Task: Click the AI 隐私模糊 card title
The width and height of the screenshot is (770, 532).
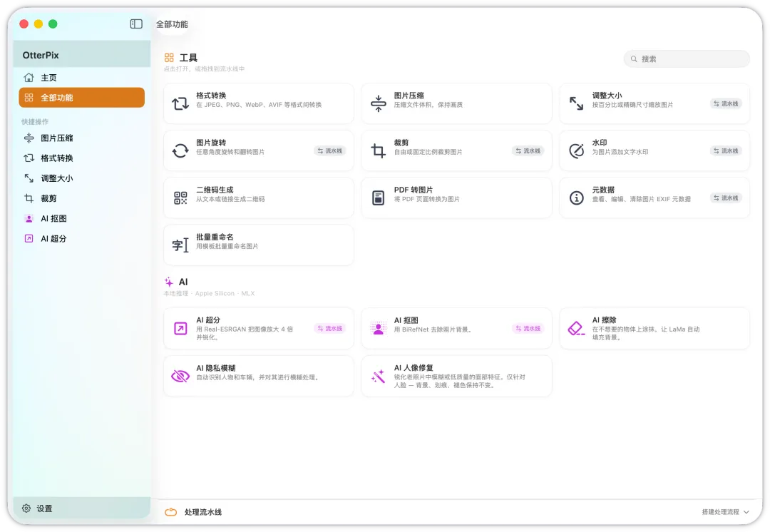Action: pos(216,368)
